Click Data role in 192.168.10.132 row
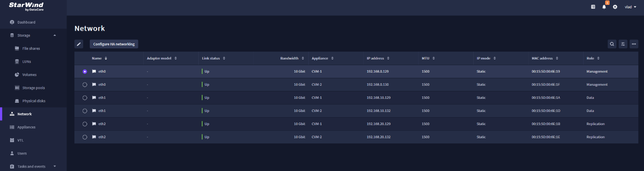This screenshot has width=644, height=171. [x=590, y=111]
